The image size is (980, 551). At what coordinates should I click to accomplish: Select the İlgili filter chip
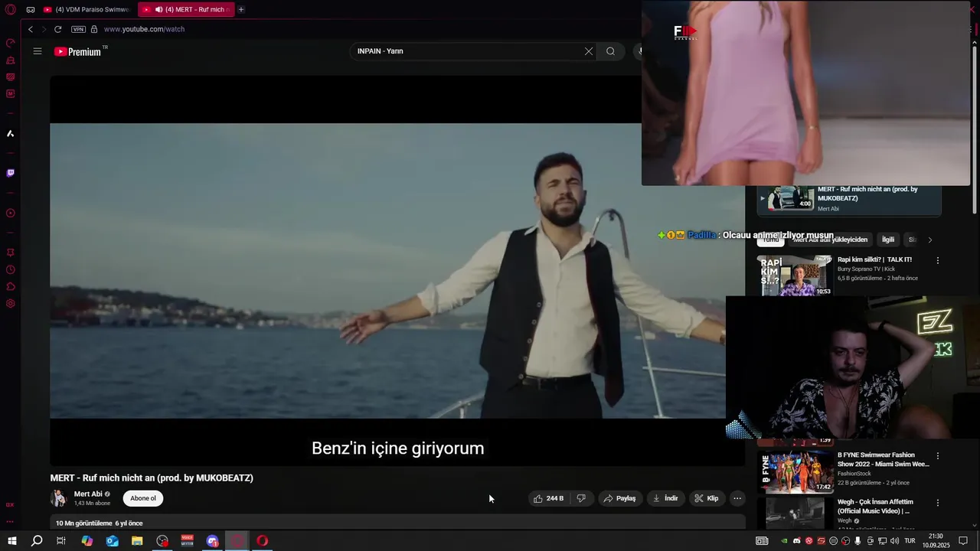tap(888, 240)
